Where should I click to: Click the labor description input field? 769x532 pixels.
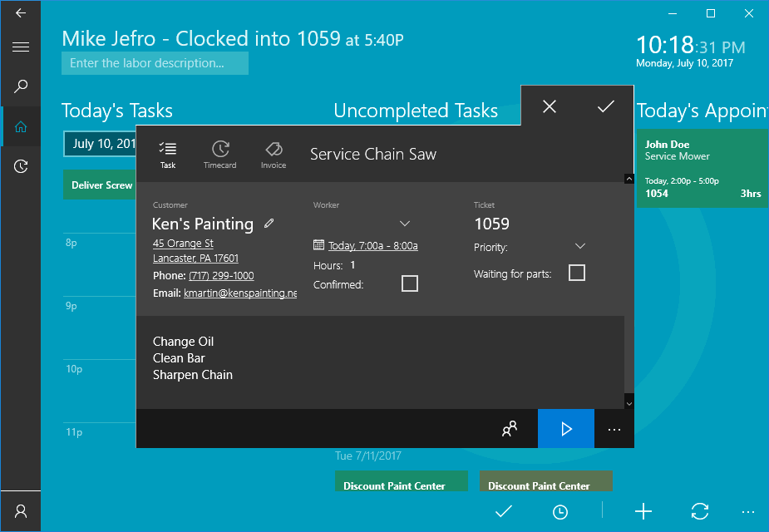click(155, 63)
